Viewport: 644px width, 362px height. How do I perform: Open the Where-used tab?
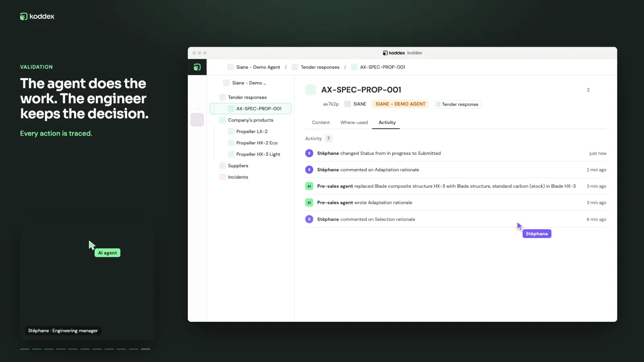[354, 123]
